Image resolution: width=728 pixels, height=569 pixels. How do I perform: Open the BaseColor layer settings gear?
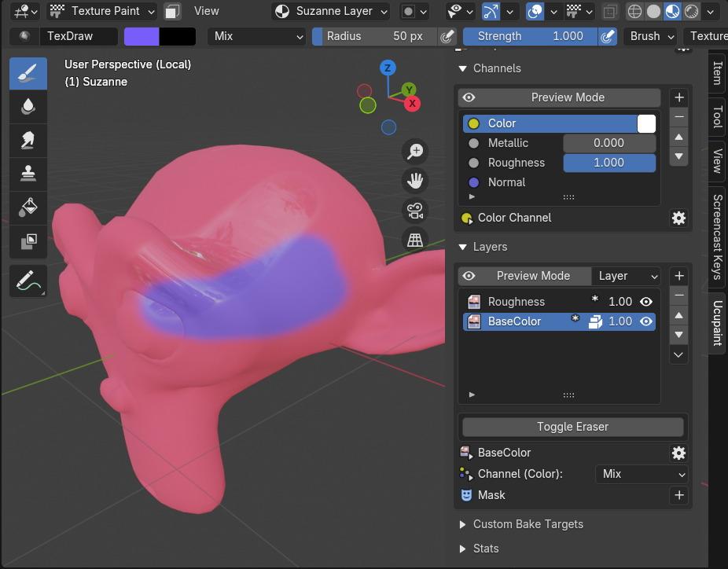678,453
